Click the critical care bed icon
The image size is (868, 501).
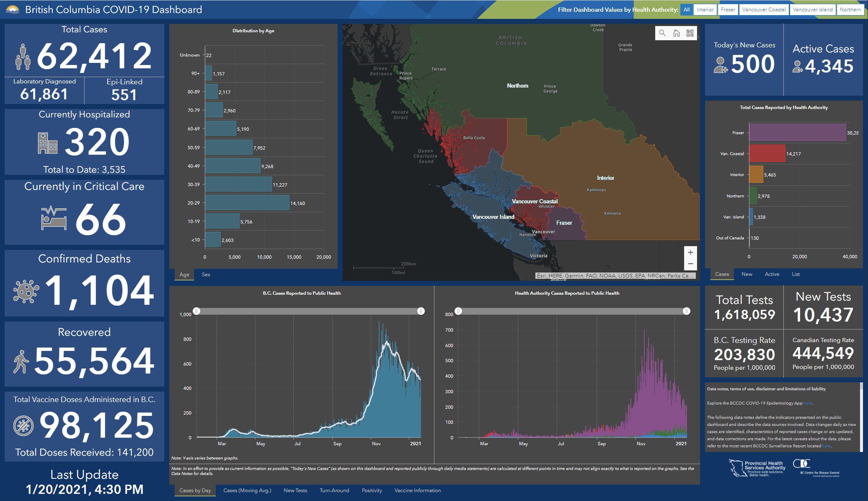click(54, 218)
